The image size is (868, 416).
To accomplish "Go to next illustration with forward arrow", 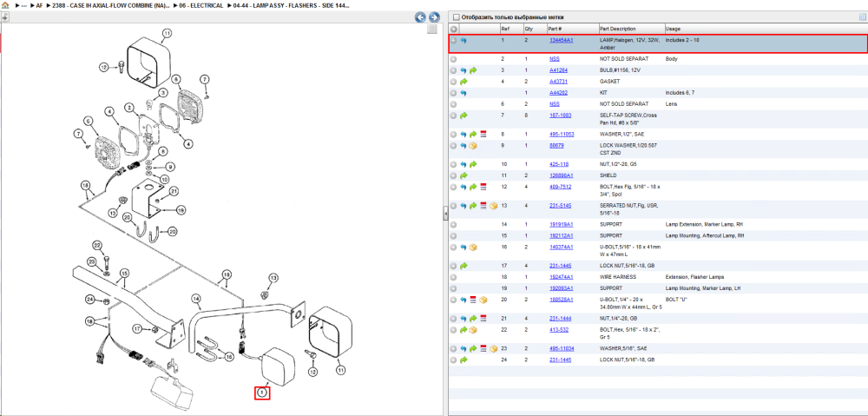I will coord(434,17).
